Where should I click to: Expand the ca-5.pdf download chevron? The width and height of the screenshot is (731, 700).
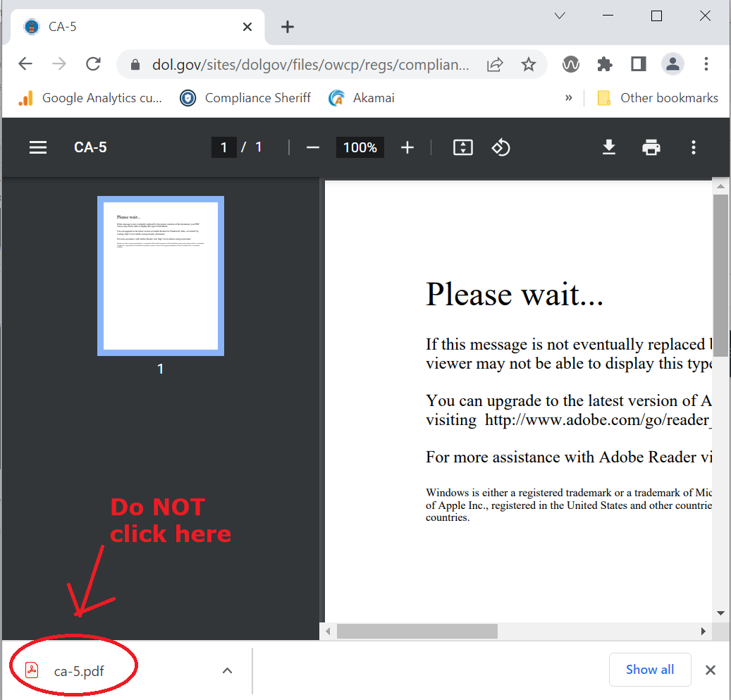pyautogui.click(x=227, y=670)
